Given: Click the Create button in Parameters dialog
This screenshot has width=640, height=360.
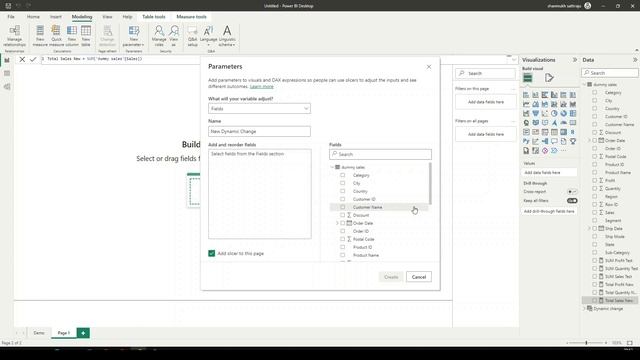Looking at the screenshot, I should [x=391, y=277].
